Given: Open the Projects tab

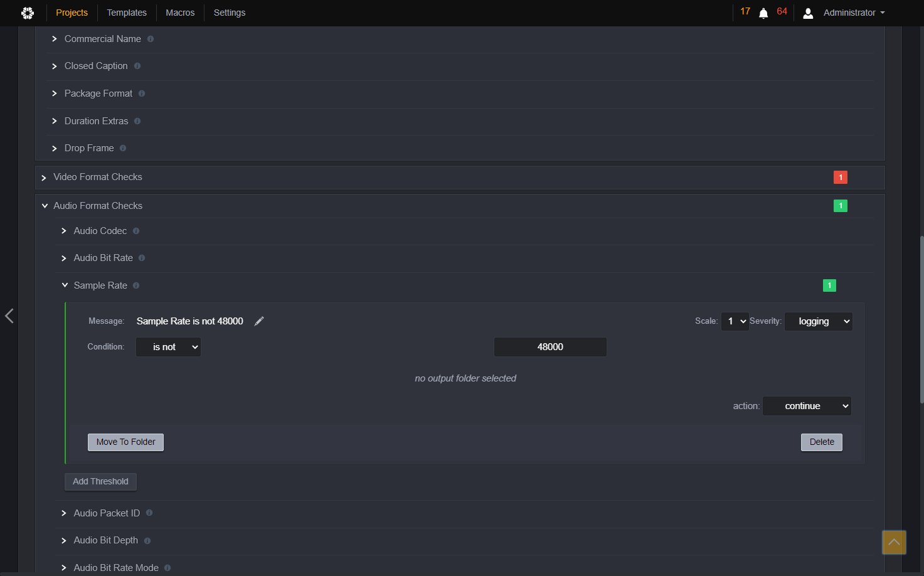Looking at the screenshot, I should click(x=72, y=13).
